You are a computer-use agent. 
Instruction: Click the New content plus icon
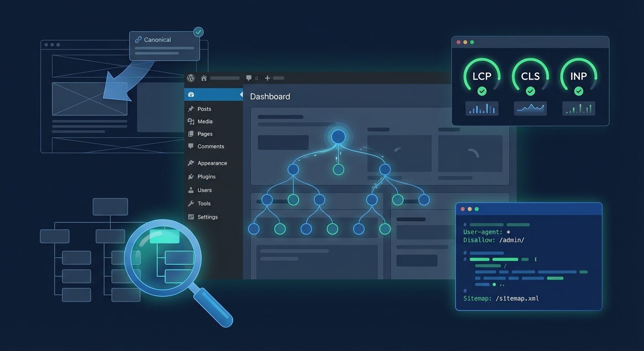(267, 78)
